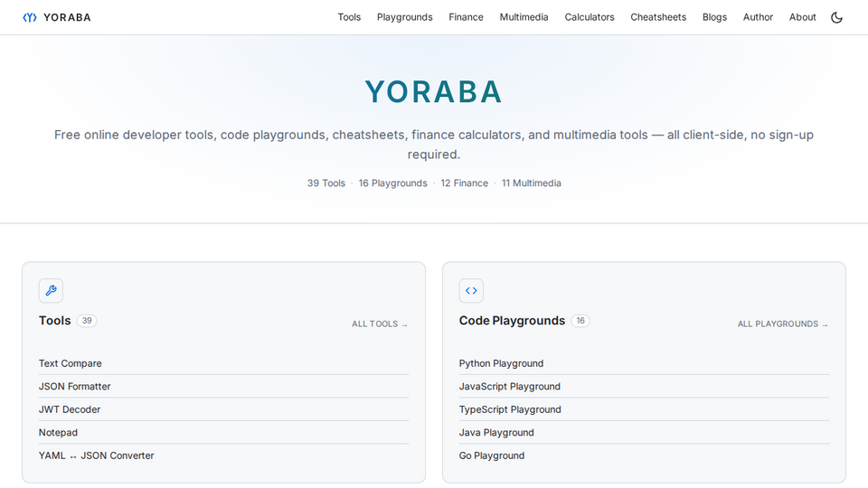Click the ALL PLAYGROUNDS link
The width and height of the screenshot is (868, 488).
click(x=783, y=324)
